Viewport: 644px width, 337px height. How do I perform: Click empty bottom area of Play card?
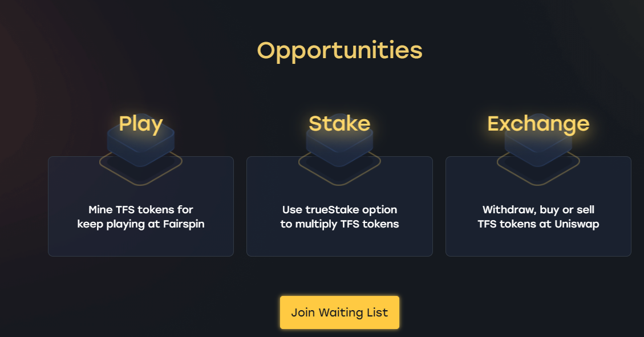[x=141, y=244]
